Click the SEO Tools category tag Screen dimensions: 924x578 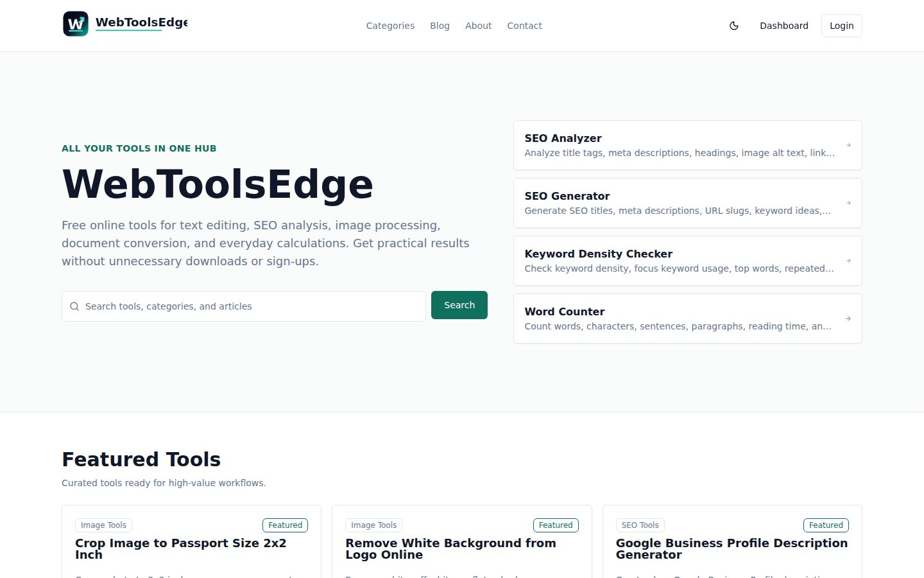pos(640,525)
